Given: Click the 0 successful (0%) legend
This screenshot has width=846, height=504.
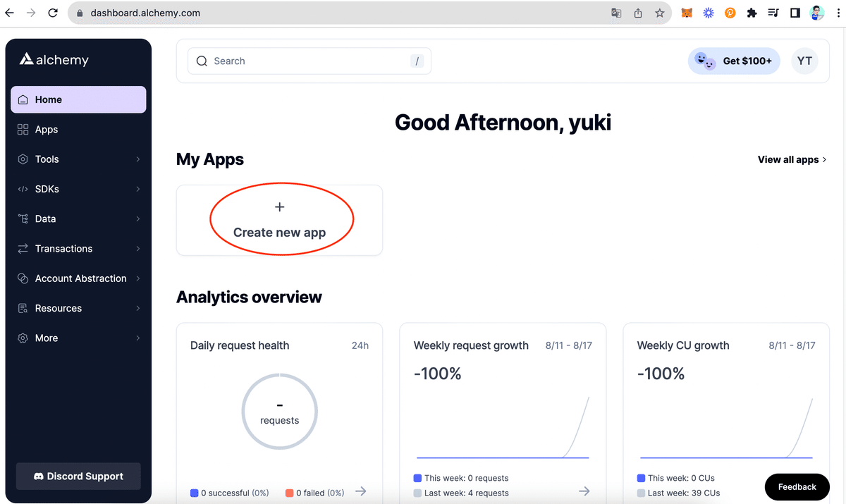Looking at the screenshot, I should pos(230,493).
